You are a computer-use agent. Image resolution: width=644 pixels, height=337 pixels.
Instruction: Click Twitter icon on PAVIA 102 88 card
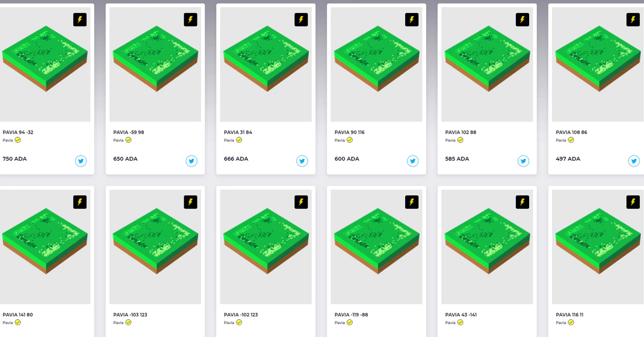tap(523, 160)
